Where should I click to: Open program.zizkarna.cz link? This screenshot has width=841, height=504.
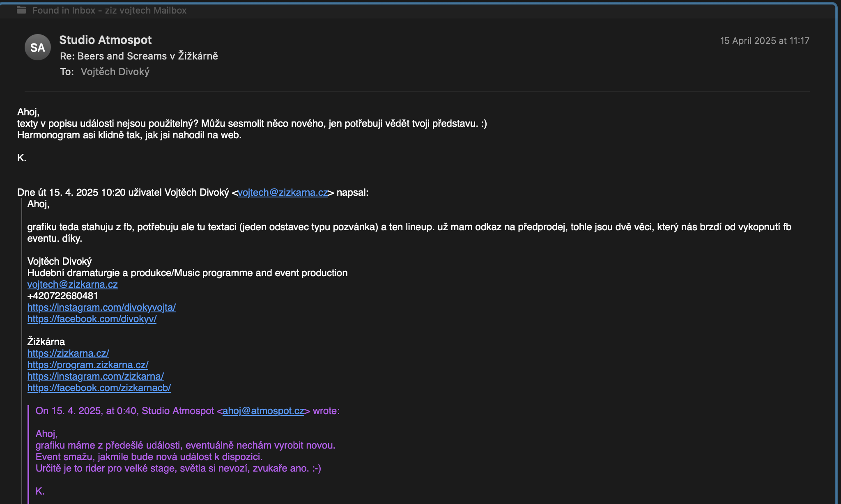pyautogui.click(x=88, y=365)
